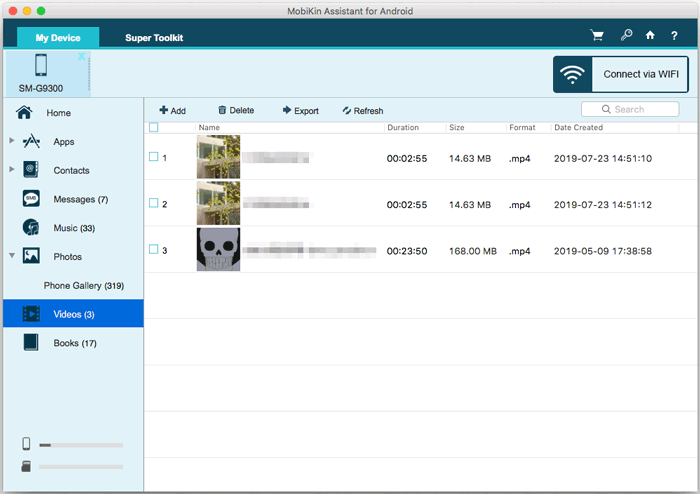Open Books category in sidebar

click(x=74, y=343)
